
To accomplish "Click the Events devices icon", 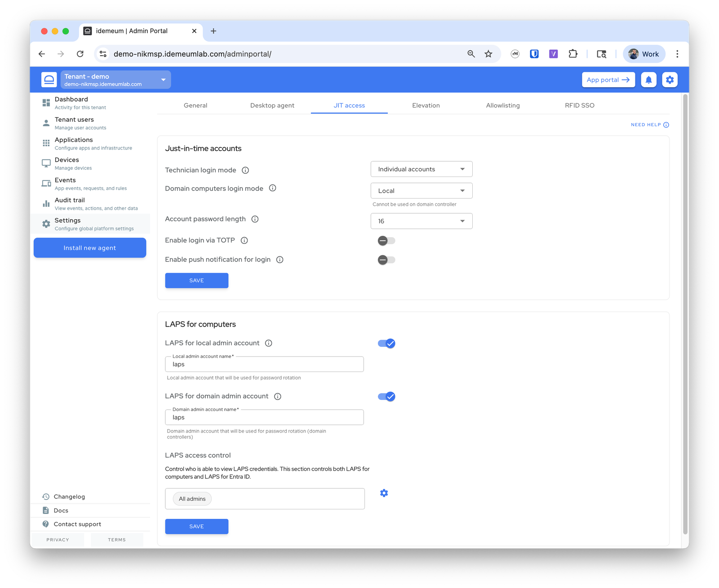I will (x=46, y=184).
